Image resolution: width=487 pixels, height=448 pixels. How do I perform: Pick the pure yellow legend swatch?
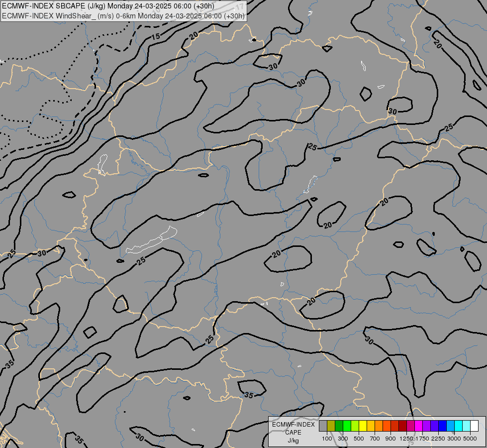pyautogui.click(x=363, y=426)
